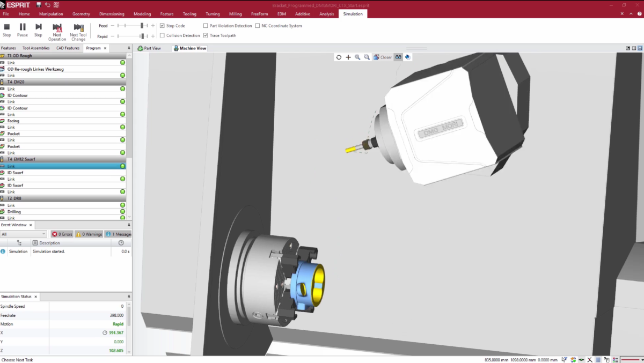
Task: Toggle the 1 Message filter button
Action: coord(118,234)
